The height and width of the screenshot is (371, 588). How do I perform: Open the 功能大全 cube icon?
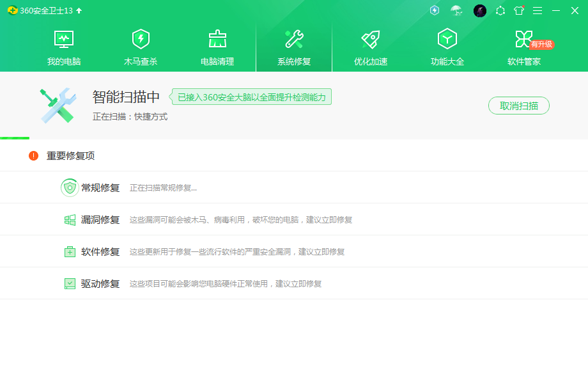pyautogui.click(x=447, y=38)
